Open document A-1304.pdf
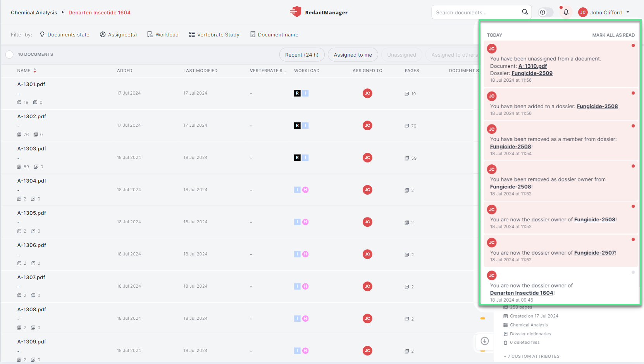This screenshot has height=364, width=644. pos(32,181)
